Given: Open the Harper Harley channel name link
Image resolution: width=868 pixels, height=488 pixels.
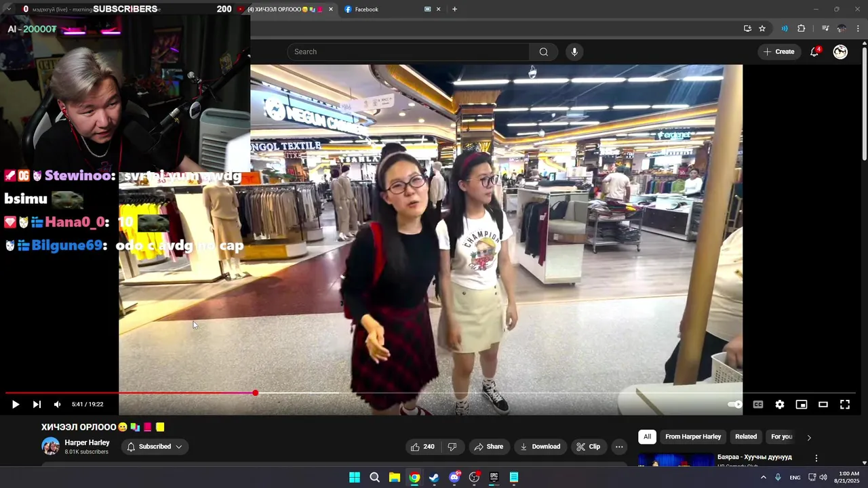Looking at the screenshot, I should pyautogui.click(x=87, y=443).
